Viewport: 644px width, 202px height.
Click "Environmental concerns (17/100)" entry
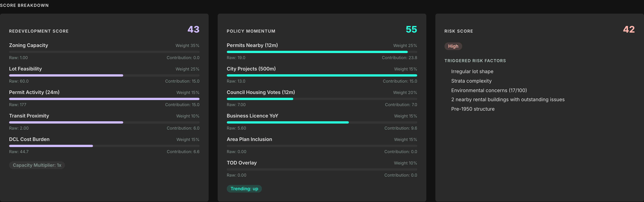point(489,90)
